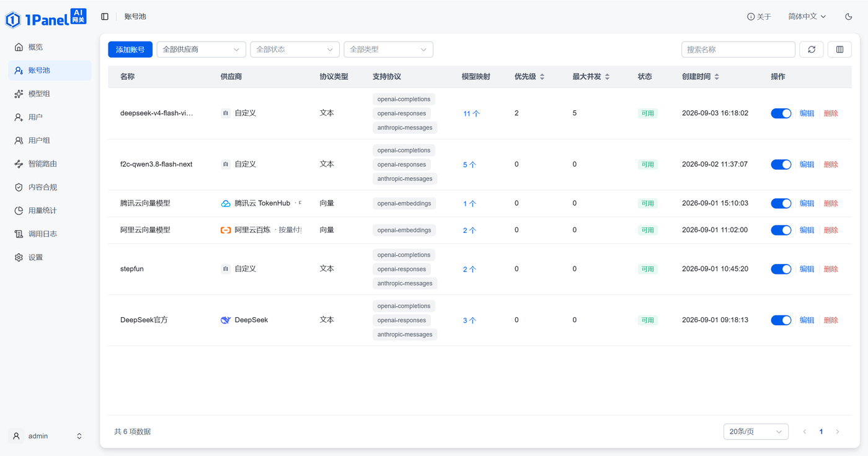Screen dimensions: 868x456
Task: Click the openai-embeddings tag in 腾讯云向量模型 row
Action: [x=404, y=203]
